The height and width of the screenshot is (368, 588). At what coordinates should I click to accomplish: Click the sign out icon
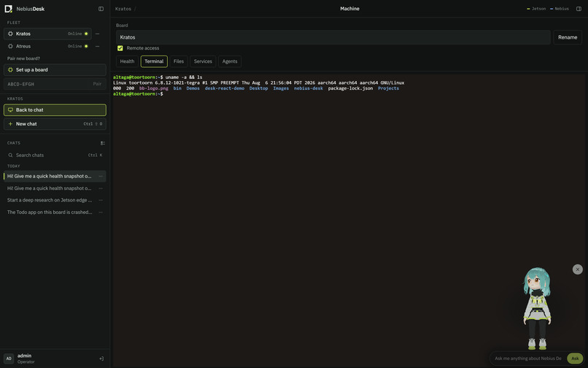(101, 359)
